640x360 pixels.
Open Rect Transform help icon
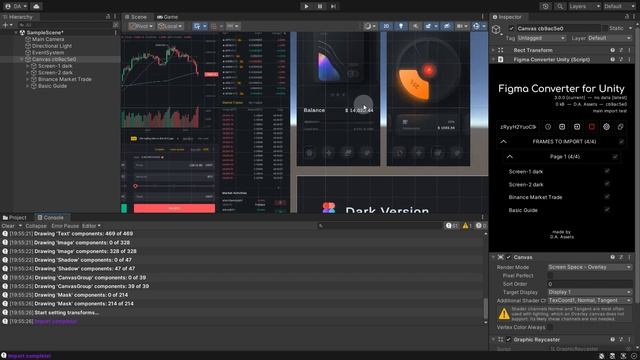coord(612,50)
